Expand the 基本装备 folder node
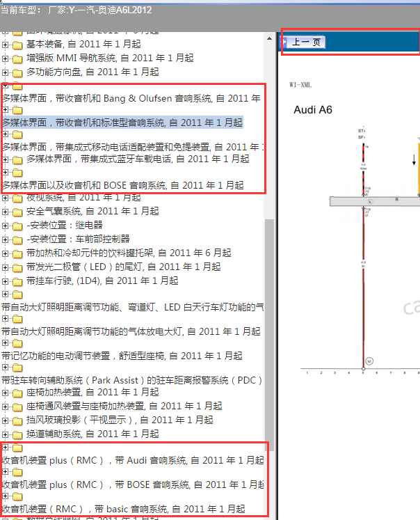The width and height of the screenshot is (420, 520). click(x=5, y=45)
